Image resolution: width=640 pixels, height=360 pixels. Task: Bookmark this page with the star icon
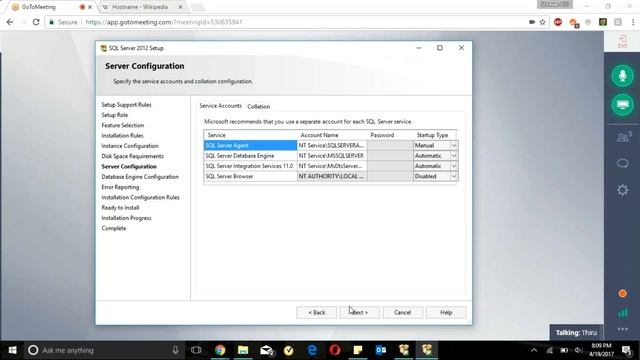click(542, 22)
